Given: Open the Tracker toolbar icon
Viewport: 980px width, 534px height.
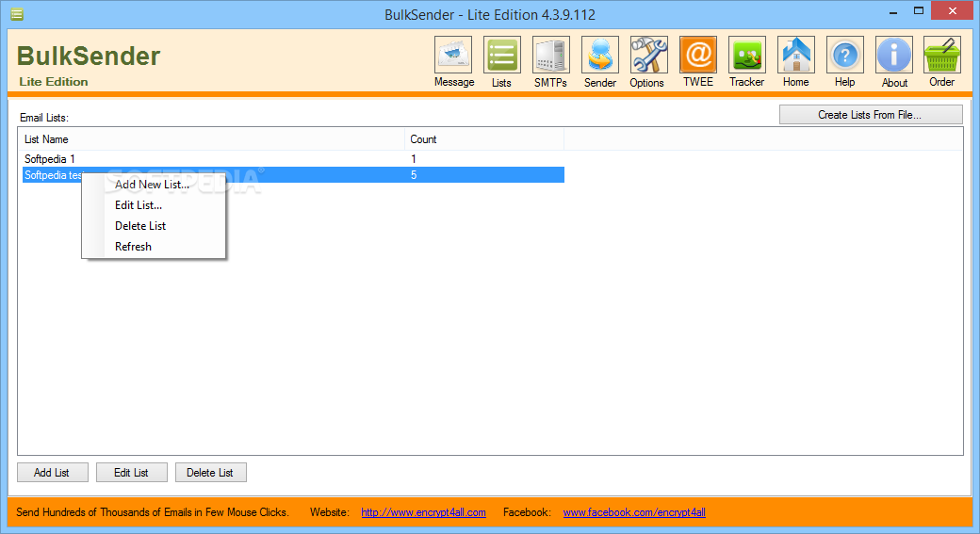Looking at the screenshot, I should pos(747,55).
